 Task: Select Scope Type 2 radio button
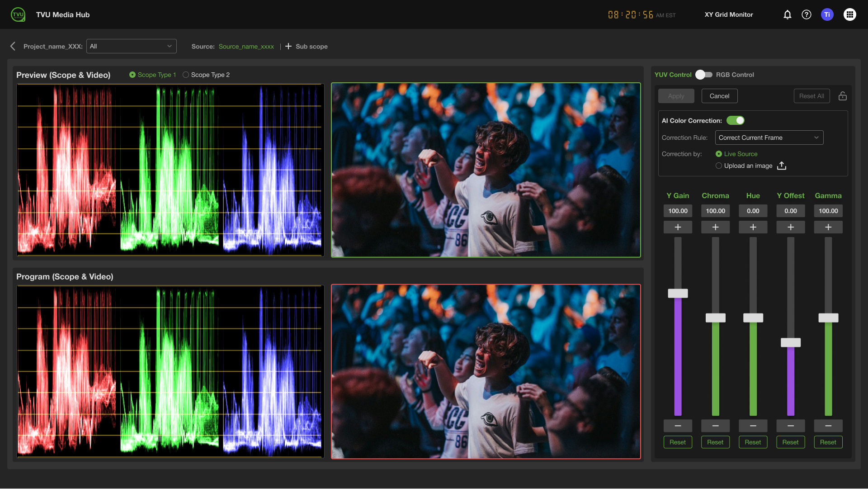(x=186, y=75)
